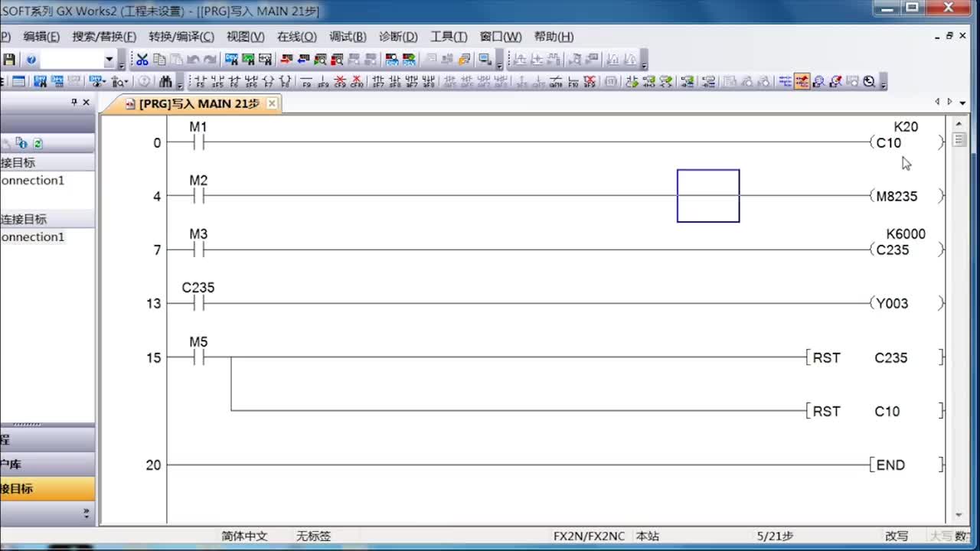The width and height of the screenshot is (980, 551).
Task: Click the Write to PLC red arrow icon
Action: 286,60
